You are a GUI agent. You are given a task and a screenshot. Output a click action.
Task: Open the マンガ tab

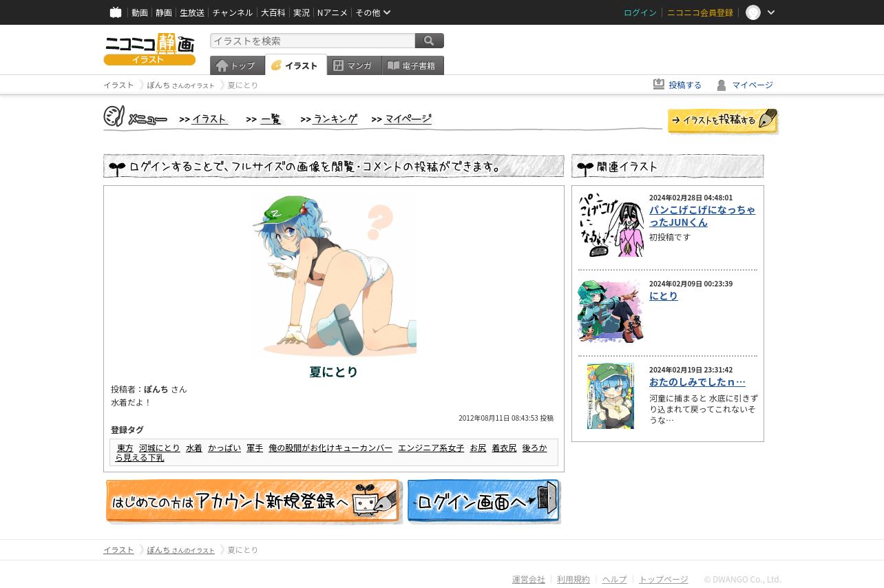(x=355, y=65)
